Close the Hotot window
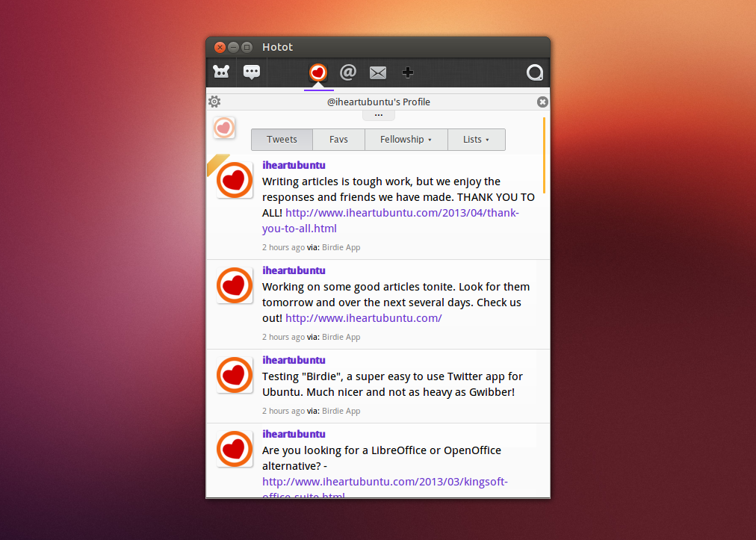 pyautogui.click(x=220, y=47)
